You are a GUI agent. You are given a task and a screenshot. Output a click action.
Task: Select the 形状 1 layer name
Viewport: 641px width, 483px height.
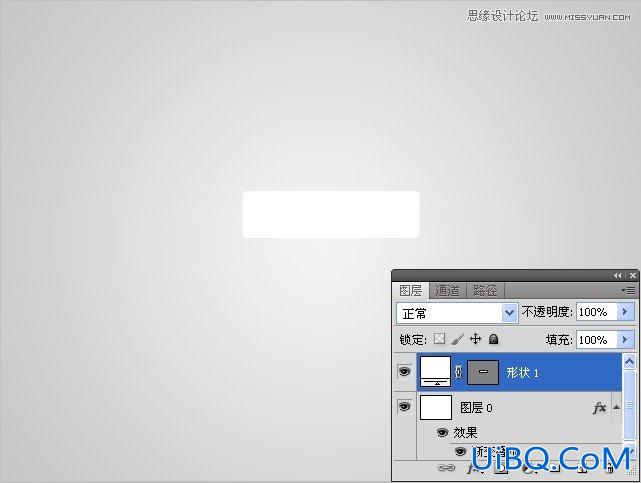522,373
